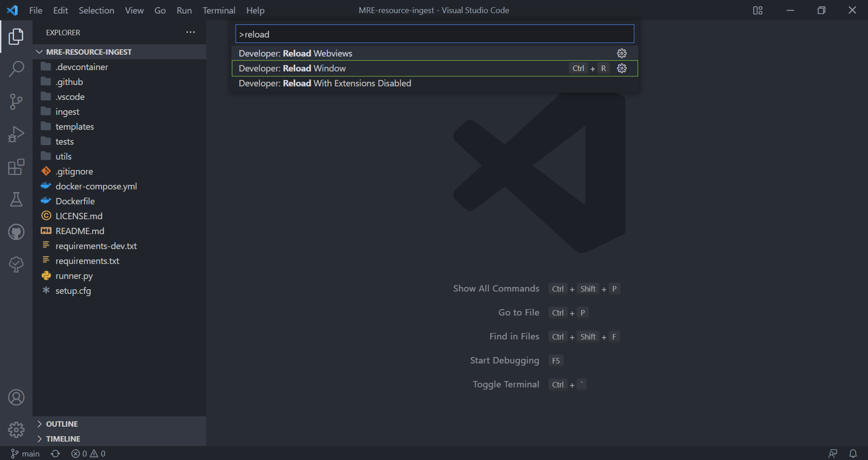Open the Testing flask icon

click(x=16, y=199)
